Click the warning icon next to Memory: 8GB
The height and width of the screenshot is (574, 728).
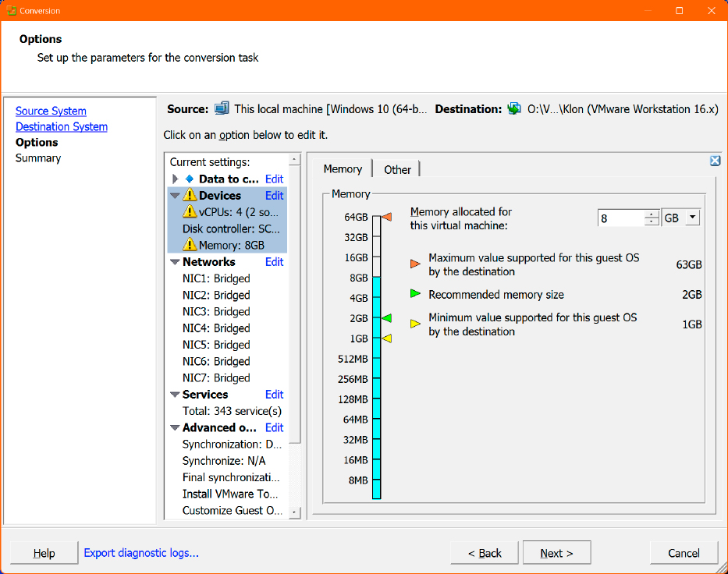click(x=190, y=245)
